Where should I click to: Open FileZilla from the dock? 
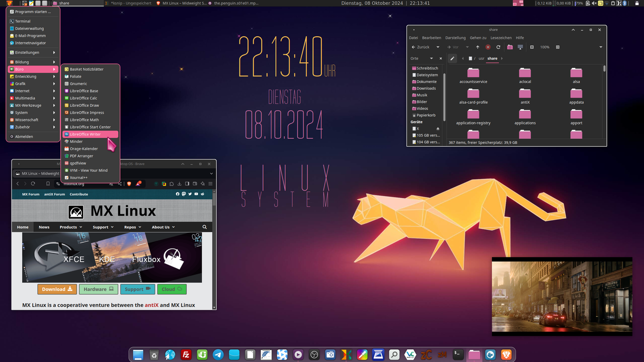coord(186,355)
